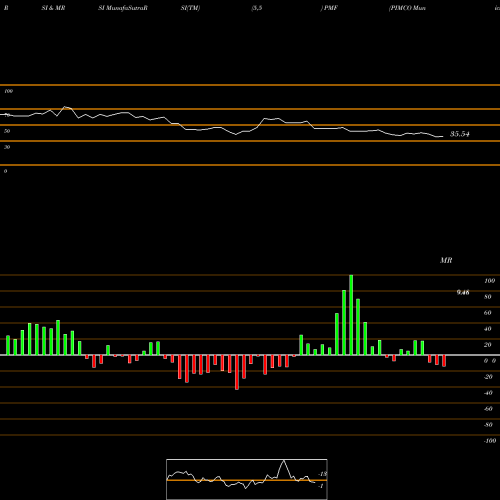This screenshot has width=500, height=500.
Task: Click the PIMCO Mun title text
Action: 407,8
